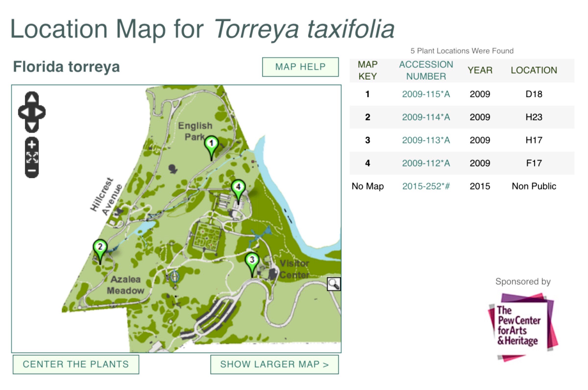Open accession 2009-114*A link

(426, 117)
